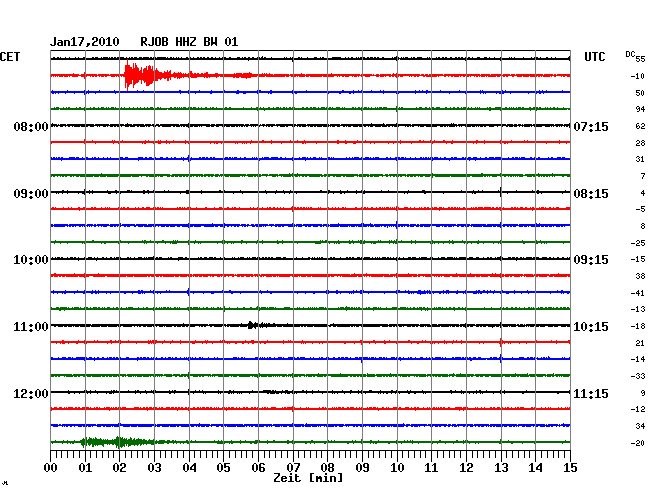
Task: Select the station title RJOB HHZ BW 01
Action: pyautogui.click(x=189, y=42)
